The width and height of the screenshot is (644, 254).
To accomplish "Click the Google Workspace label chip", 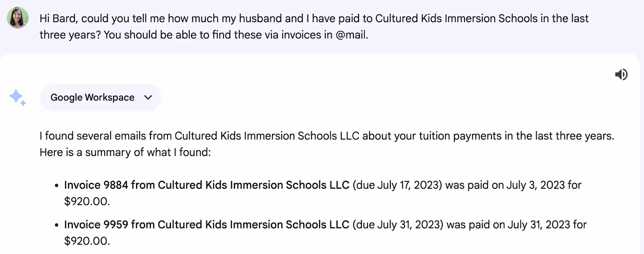I will [100, 98].
